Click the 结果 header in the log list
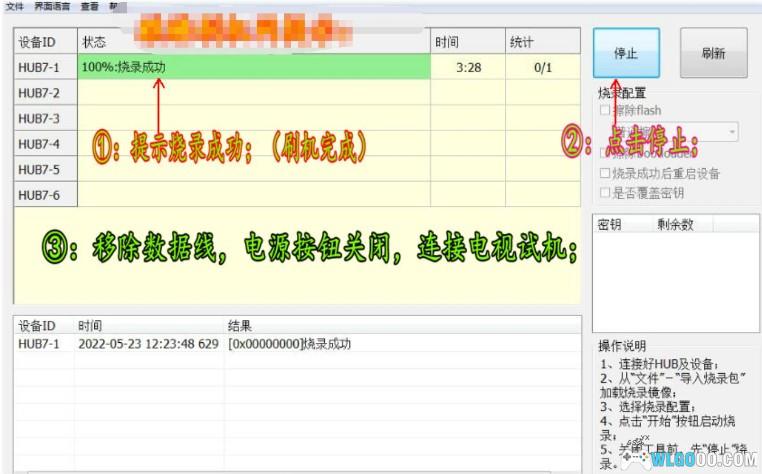This screenshot has height=474, width=762. tap(402, 325)
